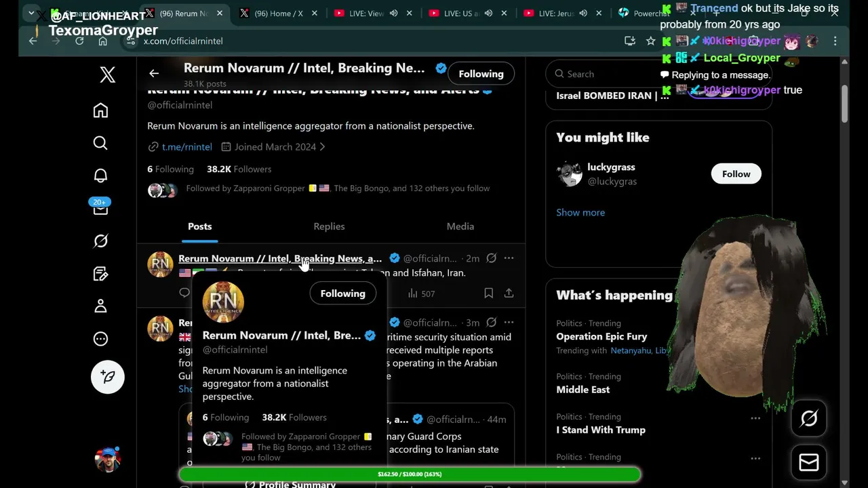
Task: Open the sidebar pencil-and-note icon
Action: [x=100, y=274]
